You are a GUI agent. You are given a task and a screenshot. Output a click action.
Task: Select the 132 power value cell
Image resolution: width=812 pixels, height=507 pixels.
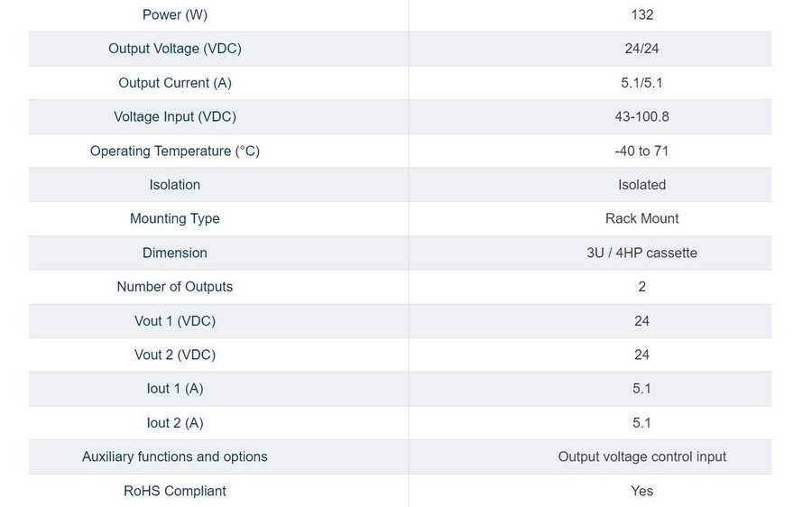[641, 14]
